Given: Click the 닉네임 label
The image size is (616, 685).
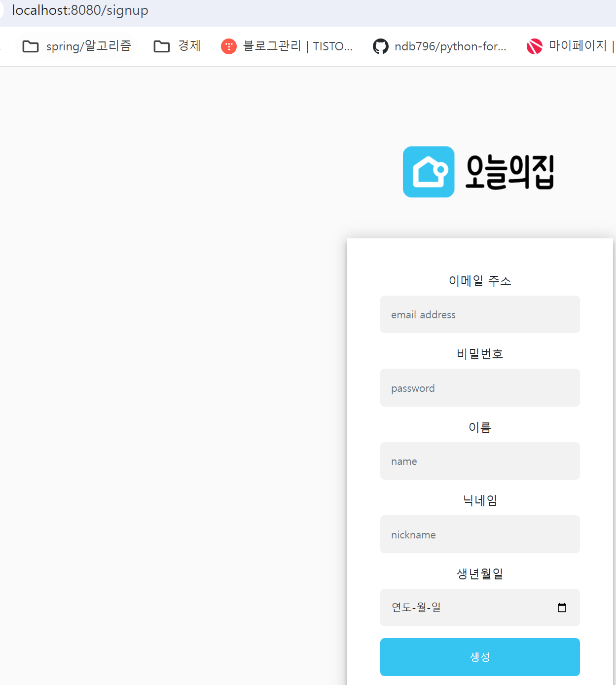Looking at the screenshot, I should (480, 500).
